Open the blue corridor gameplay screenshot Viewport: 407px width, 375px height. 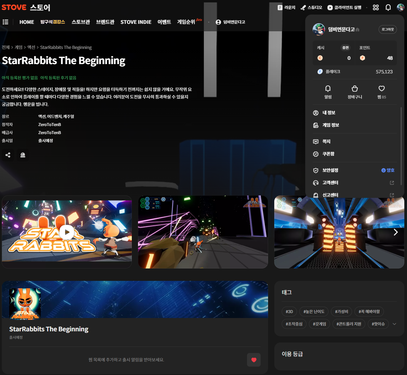click(x=339, y=232)
